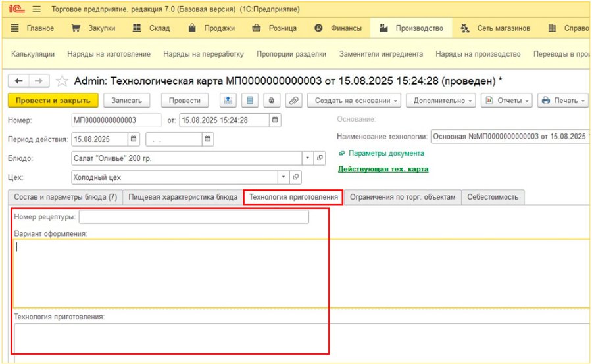This screenshot has width=592, height=364.
Task: Go forward with the right arrow button
Action: pyautogui.click(x=39, y=81)
